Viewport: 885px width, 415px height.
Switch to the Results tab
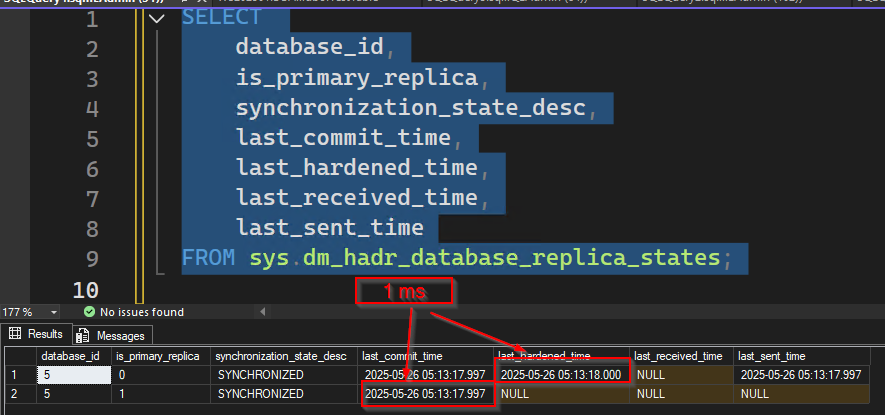coord(36,334)
